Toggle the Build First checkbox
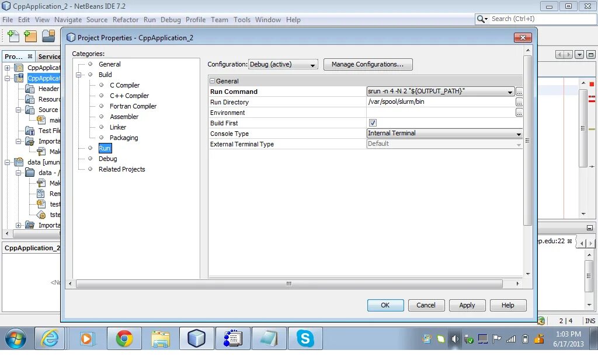Viewport: 598px width, 364px height. pos(373,123)
